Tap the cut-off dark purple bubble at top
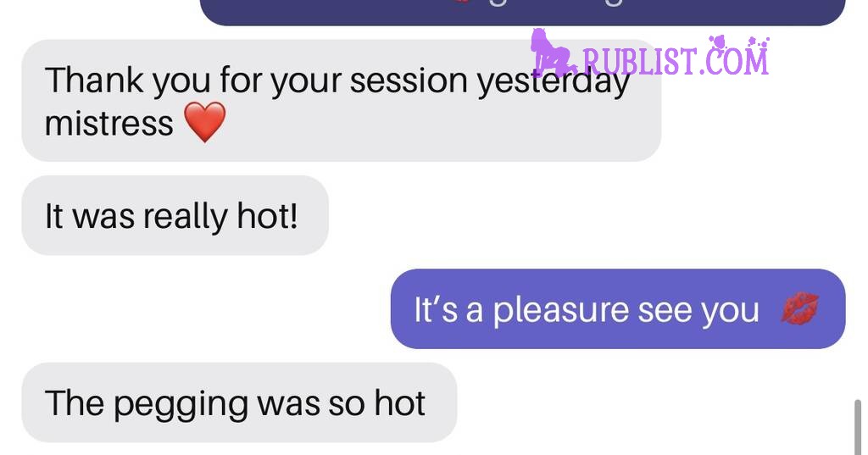The image size is (868, 455). [522, 12]
